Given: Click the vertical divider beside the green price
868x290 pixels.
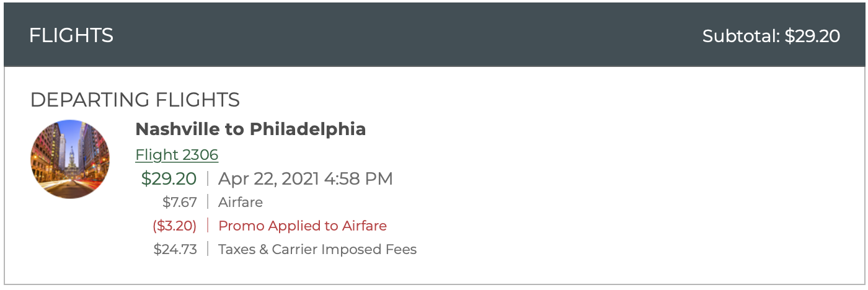Looking at the screenshot, I should point(208,179).
